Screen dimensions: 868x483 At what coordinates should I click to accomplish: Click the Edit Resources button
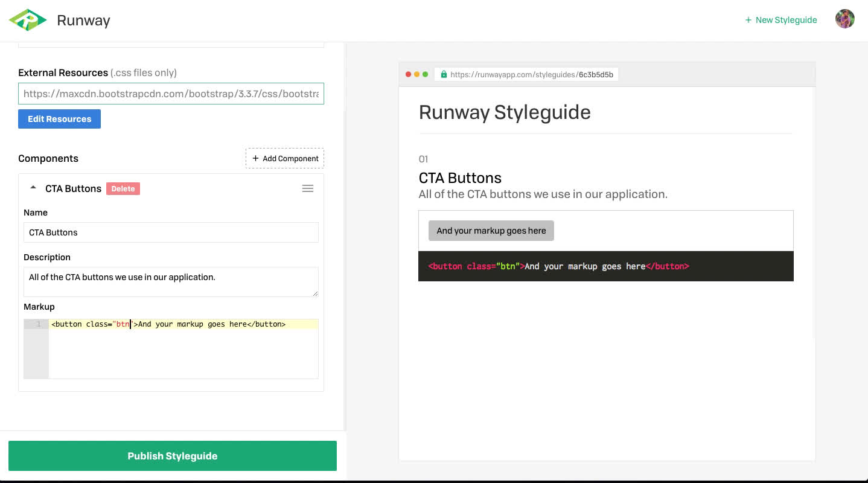(59, 119)
